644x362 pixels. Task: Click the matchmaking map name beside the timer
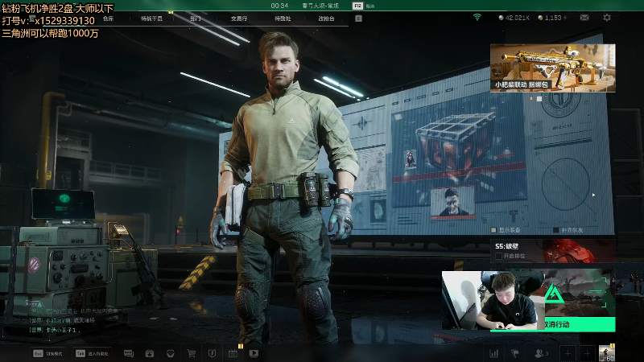pyautogui.click(x=320, y=6)
